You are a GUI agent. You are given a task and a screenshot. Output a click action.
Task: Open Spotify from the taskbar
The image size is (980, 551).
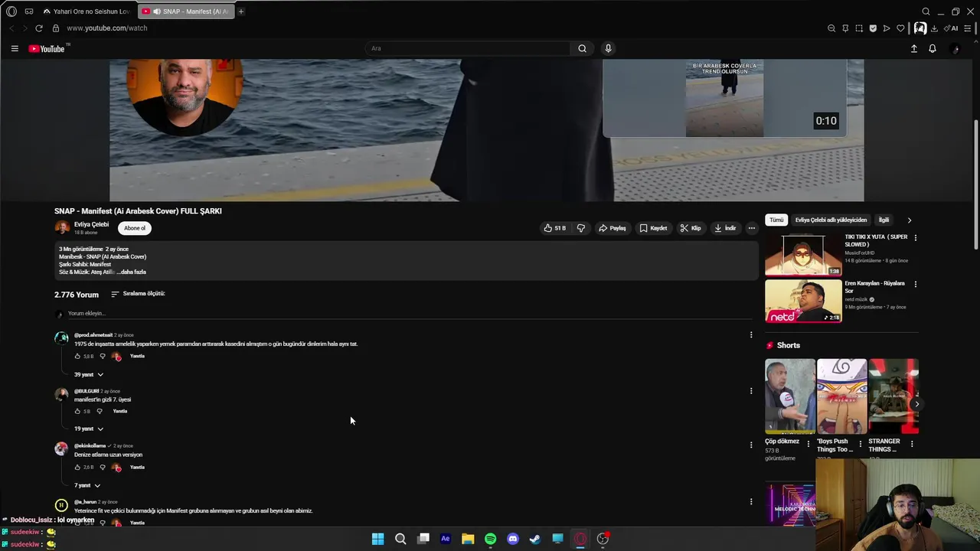[x=490, y=539]
